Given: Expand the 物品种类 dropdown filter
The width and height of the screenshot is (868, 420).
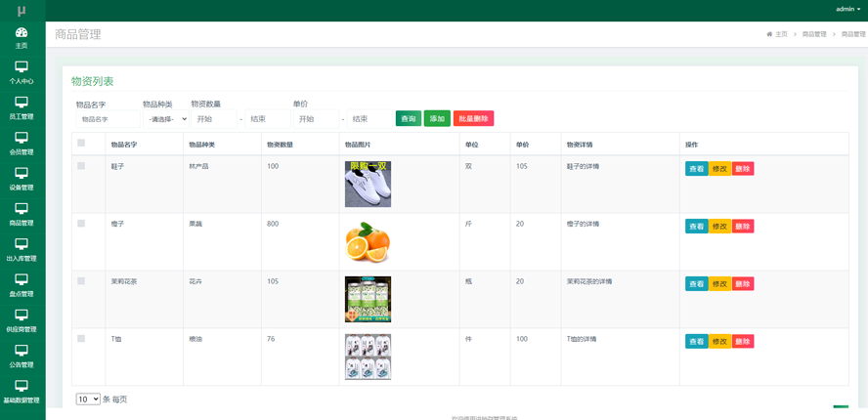Looking at the screenshot, I should point(165,119).
